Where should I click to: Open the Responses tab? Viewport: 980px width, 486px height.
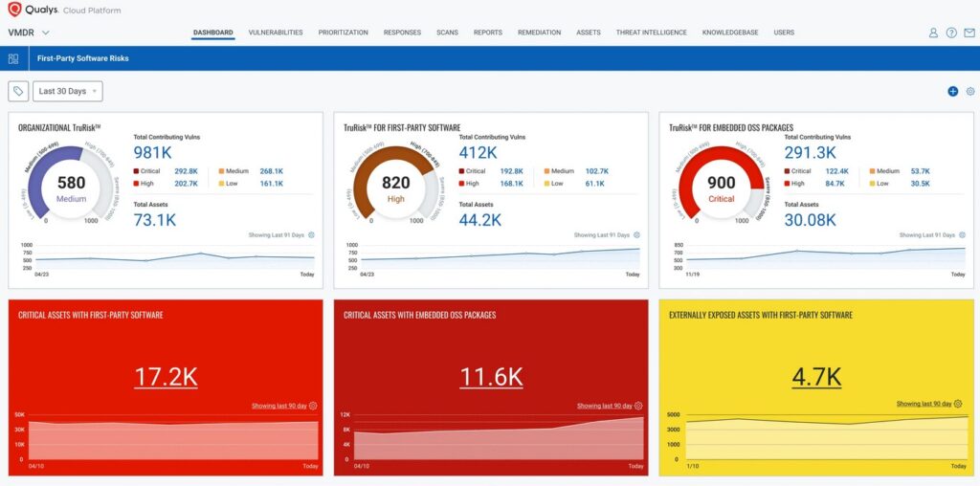403,33
